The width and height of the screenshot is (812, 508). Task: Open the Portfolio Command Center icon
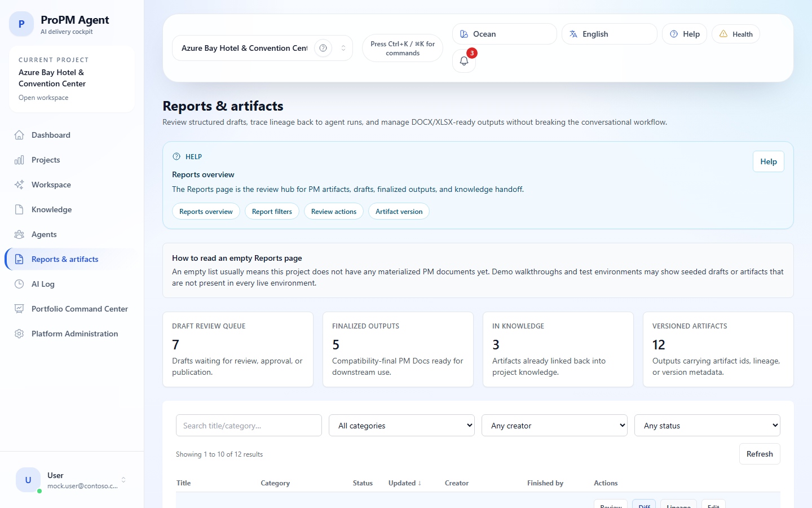(19, 309)
